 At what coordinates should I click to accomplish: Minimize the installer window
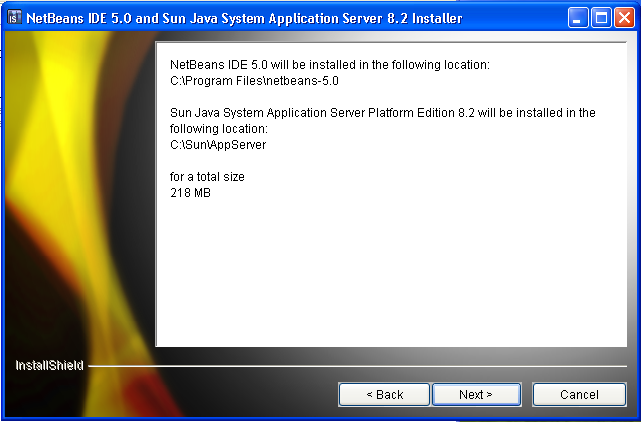click(x=578, y=18)
